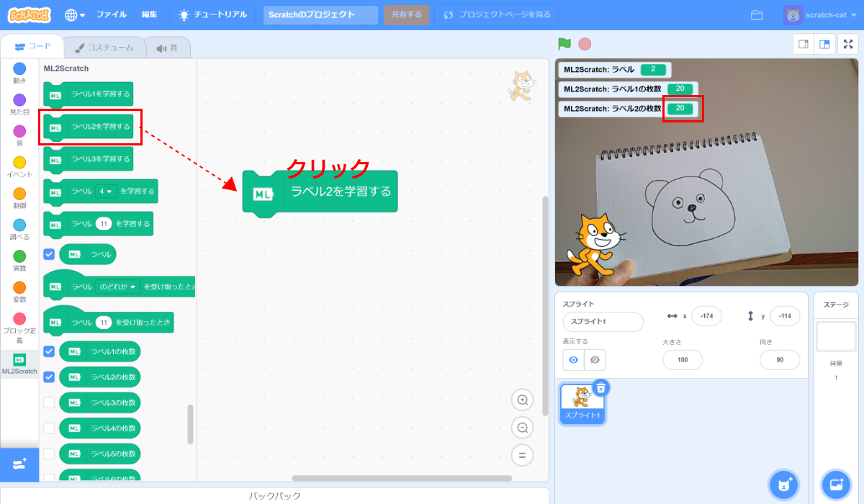
Task: Open the language globe dropdown
Action: click(72, 13)
